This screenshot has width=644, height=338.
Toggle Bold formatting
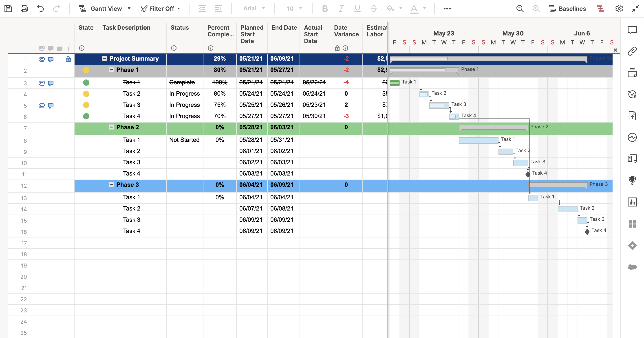tap(325, 9)
